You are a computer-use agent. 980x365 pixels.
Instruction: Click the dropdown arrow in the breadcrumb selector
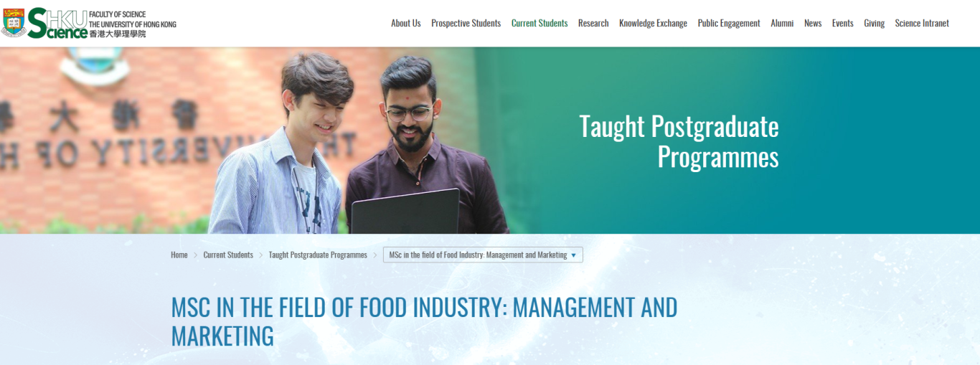pyautogui.click(x=573, y=255)
